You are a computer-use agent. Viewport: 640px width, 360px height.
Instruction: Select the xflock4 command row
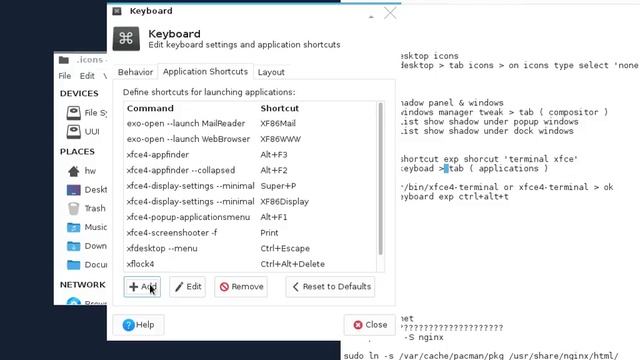pyautogui.click(x=250, y=264)
